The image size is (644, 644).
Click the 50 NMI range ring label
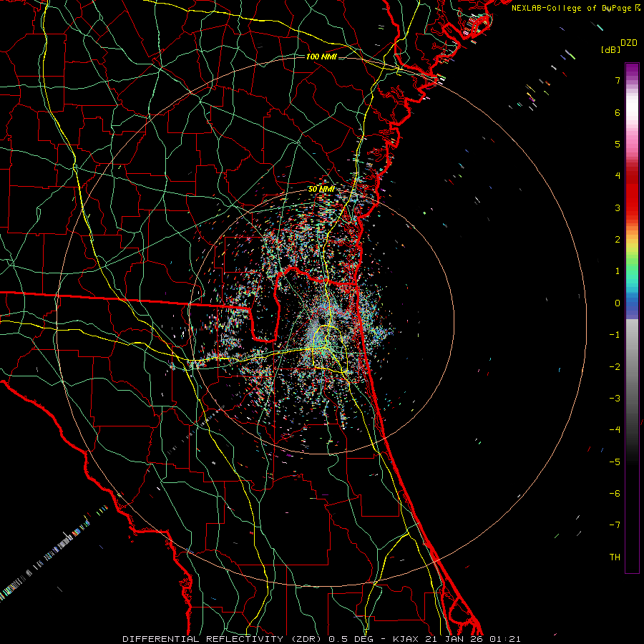click(321, 190)
